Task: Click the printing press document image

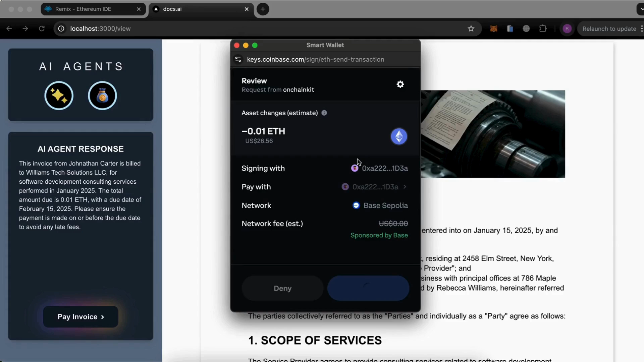Action: (x=493, y=134)
